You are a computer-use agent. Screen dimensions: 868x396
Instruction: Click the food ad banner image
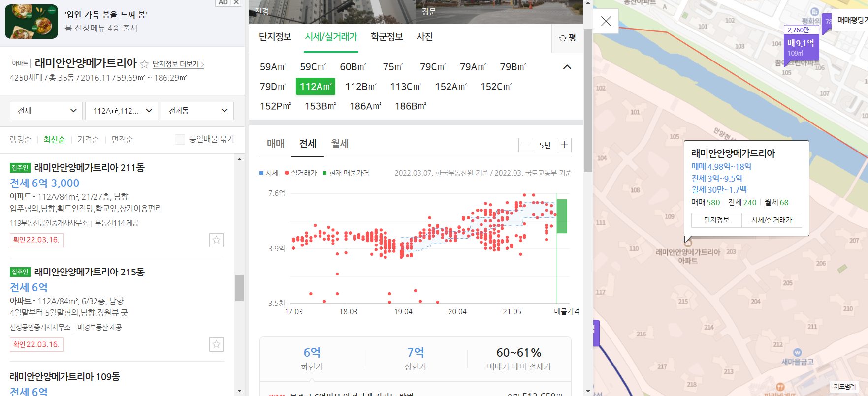click(32, 22)
